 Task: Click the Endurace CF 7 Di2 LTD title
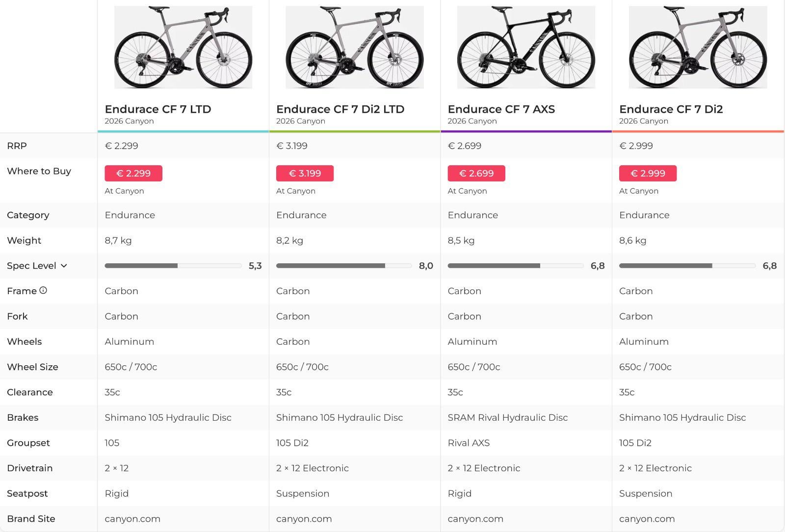tap(340, 109)
